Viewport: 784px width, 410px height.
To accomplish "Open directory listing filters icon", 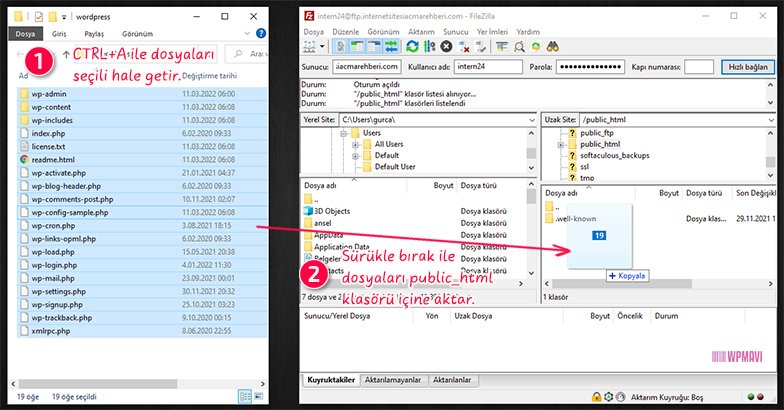I will click(502, 46).
